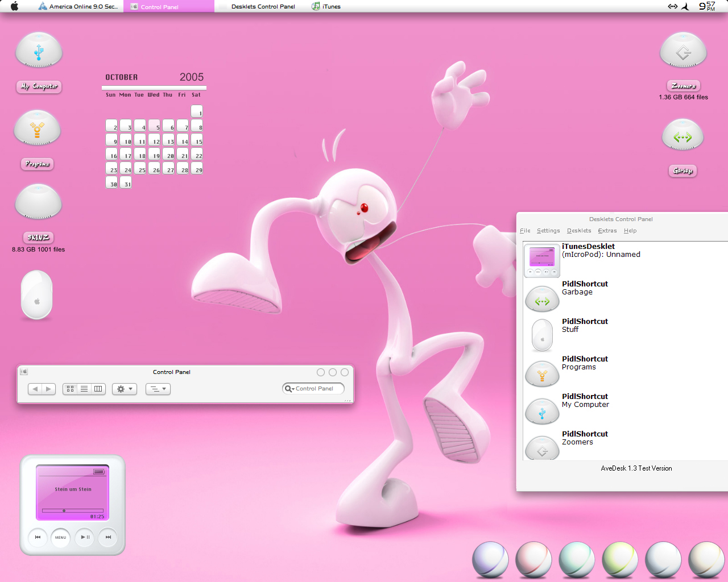
Task: Skip to previous track on iPod desklet
Action: coord(38,537)
